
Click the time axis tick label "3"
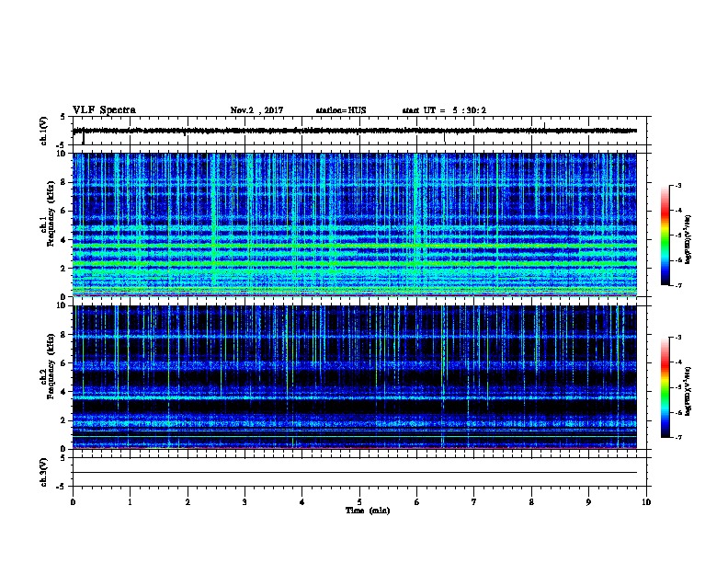coord(245,502)
